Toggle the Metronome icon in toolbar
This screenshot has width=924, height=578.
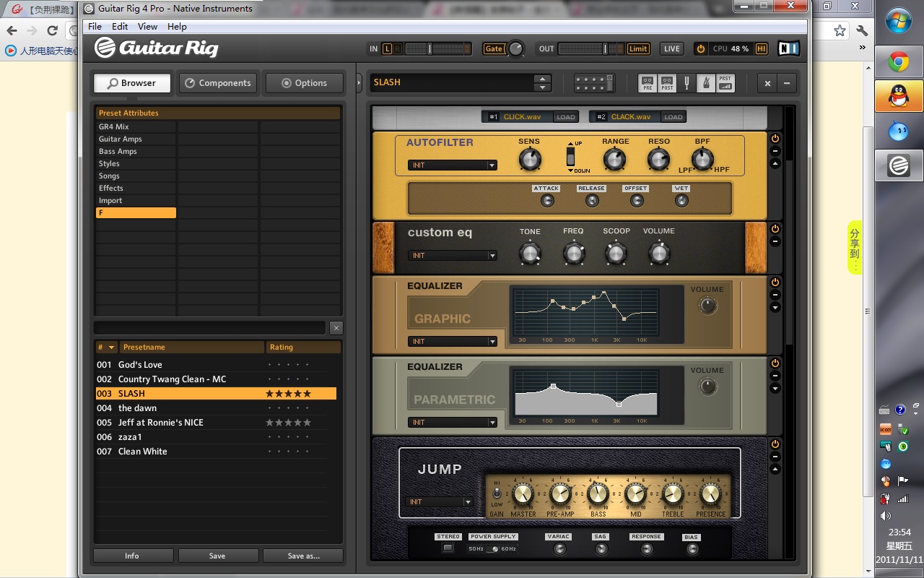tap(706, 83)
